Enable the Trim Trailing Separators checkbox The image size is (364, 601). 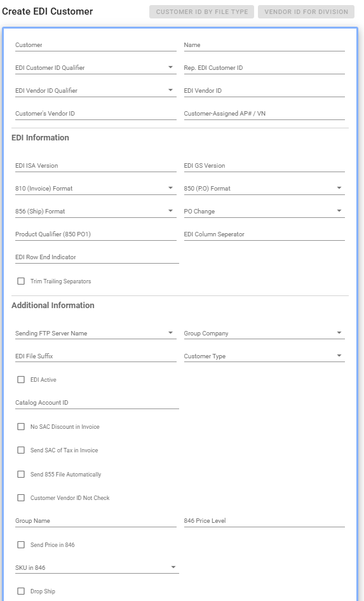21,281
